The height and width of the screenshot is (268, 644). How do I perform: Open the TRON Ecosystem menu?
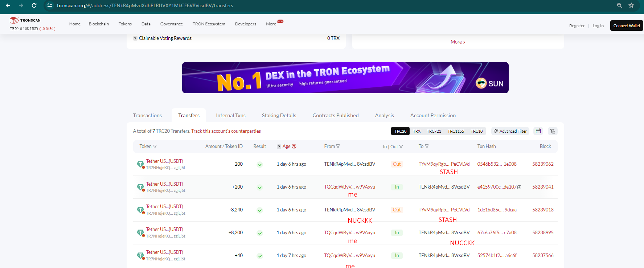coord(209,24)
